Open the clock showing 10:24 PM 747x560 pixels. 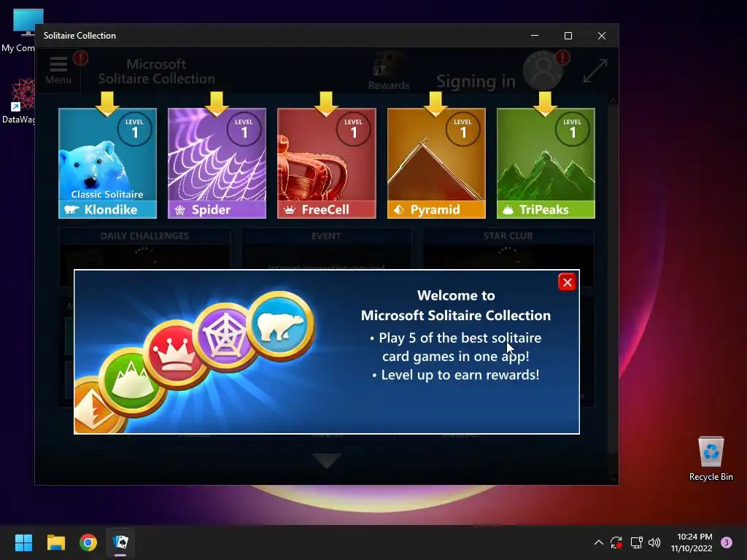click(x=692, y=542)
